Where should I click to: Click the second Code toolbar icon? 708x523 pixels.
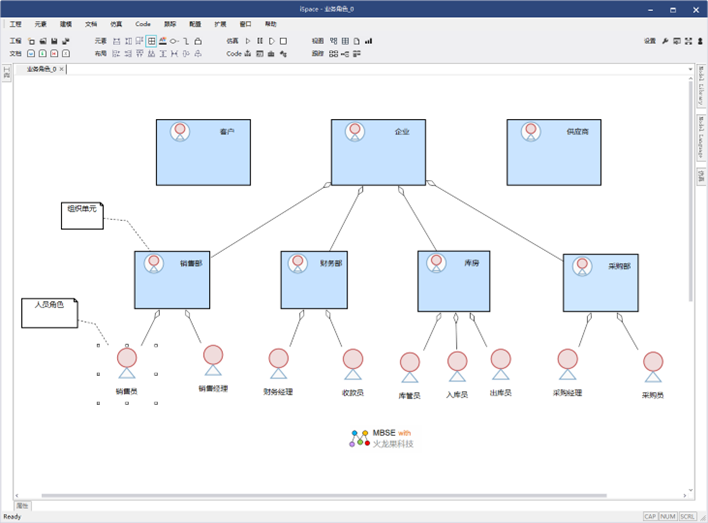260,53
